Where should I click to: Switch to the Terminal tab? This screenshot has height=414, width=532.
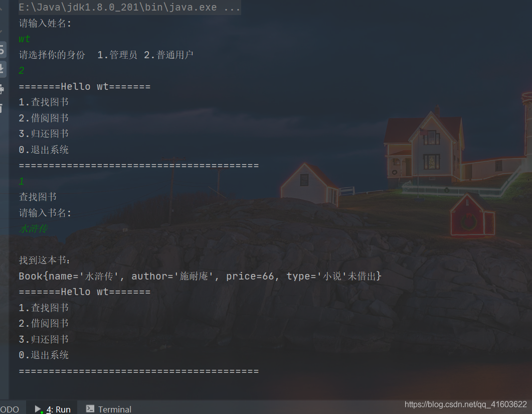(109, 409)
